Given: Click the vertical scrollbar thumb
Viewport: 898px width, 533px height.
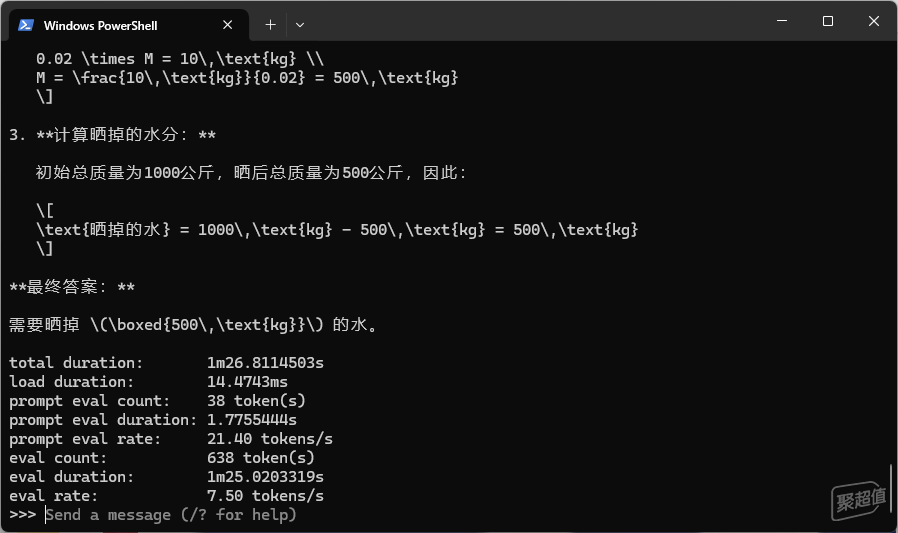Looking at the screenshot, I should (891, 488).
